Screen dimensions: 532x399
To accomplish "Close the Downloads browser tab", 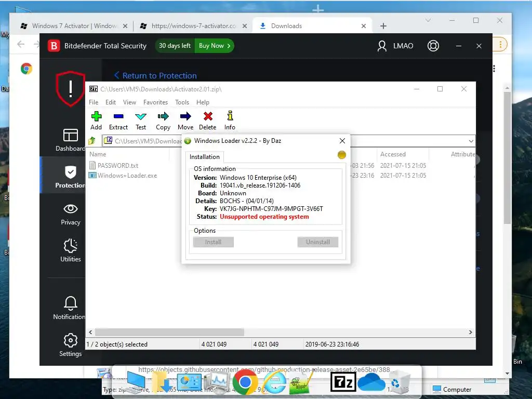I will [363, 26].
